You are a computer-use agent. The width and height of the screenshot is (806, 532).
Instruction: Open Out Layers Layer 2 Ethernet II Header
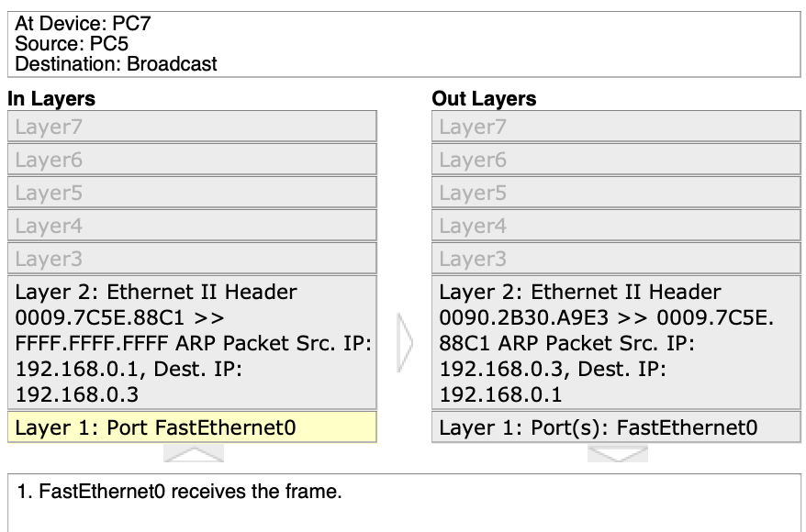(x=616, y=343)
